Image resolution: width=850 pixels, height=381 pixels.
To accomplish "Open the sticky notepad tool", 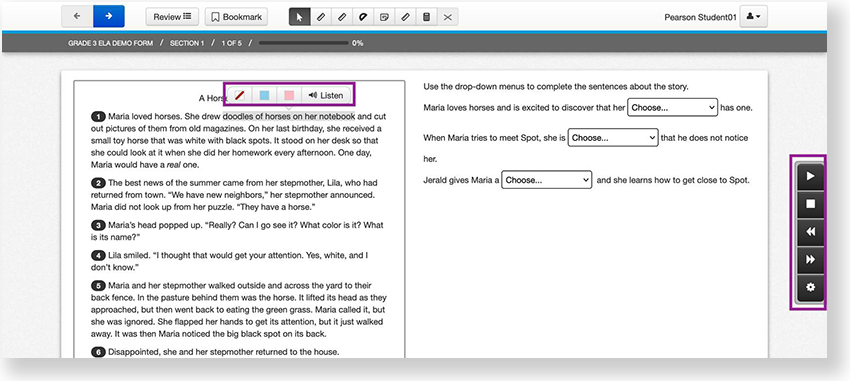I will coord(384,17).
